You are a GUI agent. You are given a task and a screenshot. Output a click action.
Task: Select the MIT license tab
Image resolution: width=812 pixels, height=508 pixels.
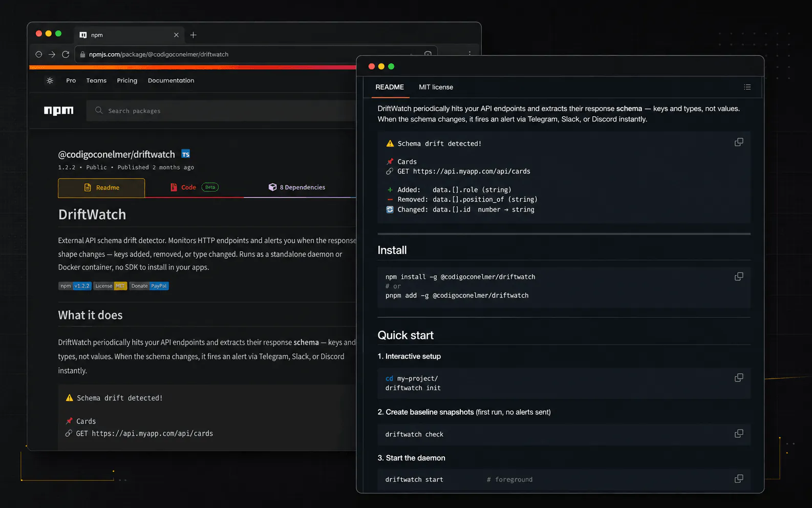pos(436,87)
